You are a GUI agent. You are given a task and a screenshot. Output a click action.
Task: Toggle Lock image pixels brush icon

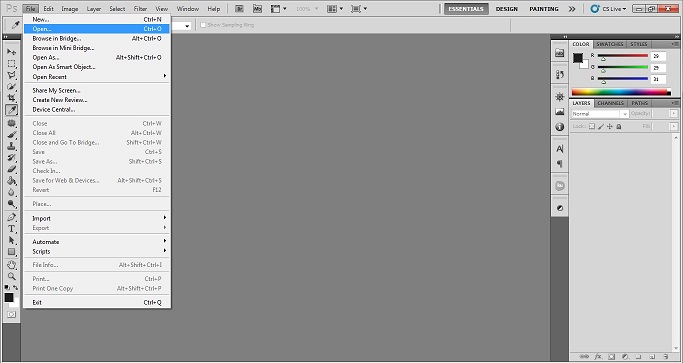[x=601, y=126]
